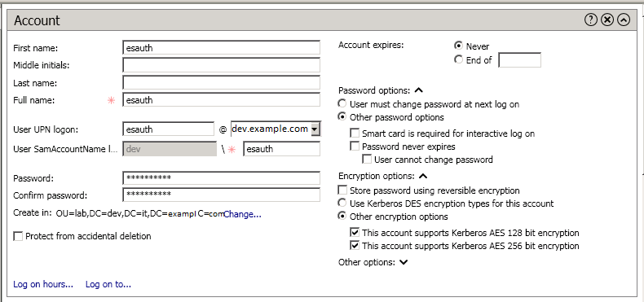Image resolution: width=644 pixels, height=302 pixels.
Task: Tick Password never expires checkbox
Action: [x=354, y=146]
